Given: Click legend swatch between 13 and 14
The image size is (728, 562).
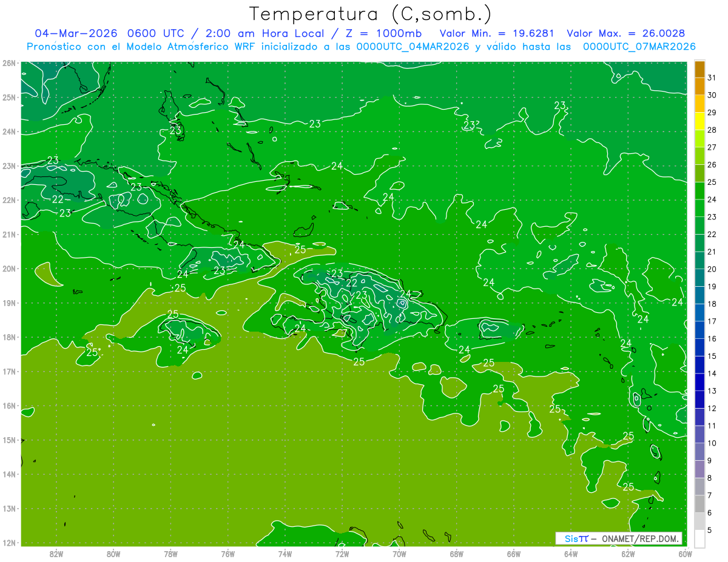Looking at the screenshot, I should (699, 382).
